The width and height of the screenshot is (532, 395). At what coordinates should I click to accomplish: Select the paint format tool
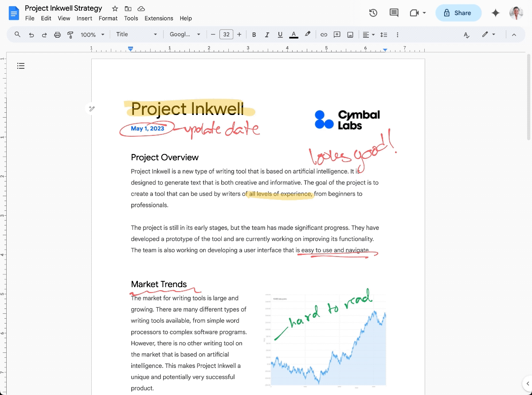click(x=70, y=35)
